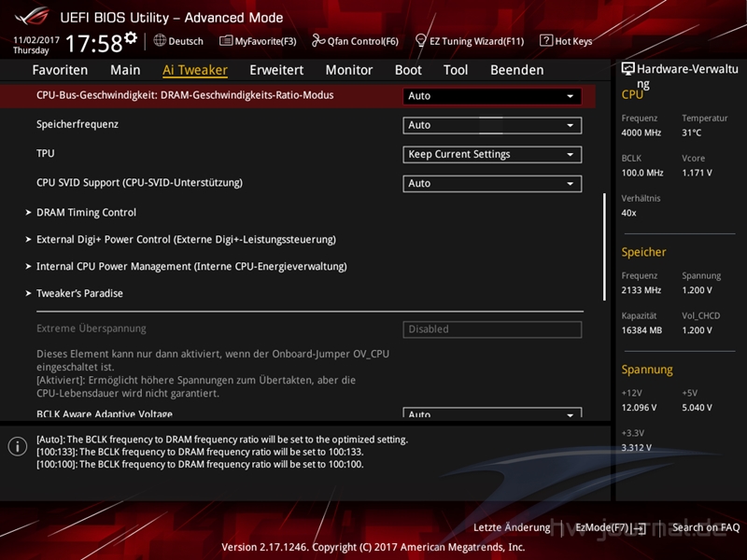
Task: Click the Vcore 1.171 V value
Action: point(697,173)
